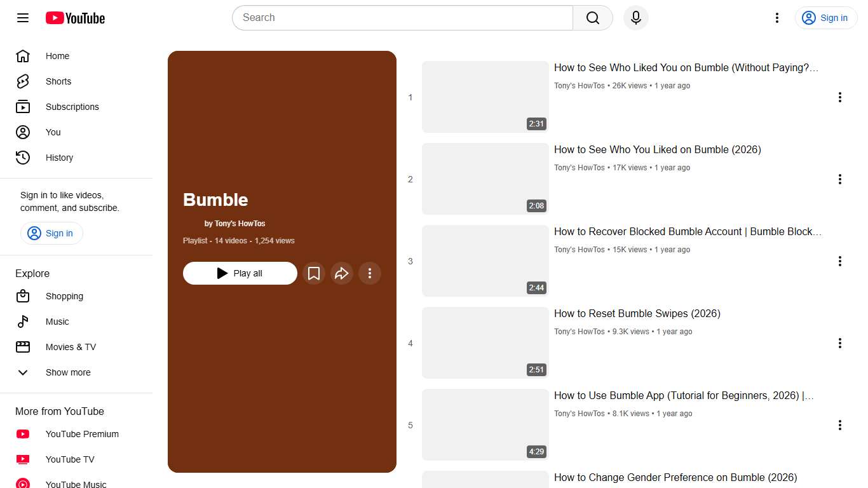This screenshot has width=868, height=488.
Task: Open options menu for the first video
Action: click(840, 97)
